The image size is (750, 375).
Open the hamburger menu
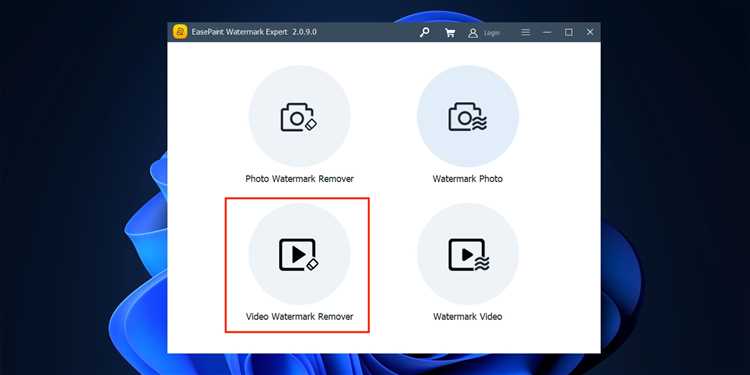(526, 32)
